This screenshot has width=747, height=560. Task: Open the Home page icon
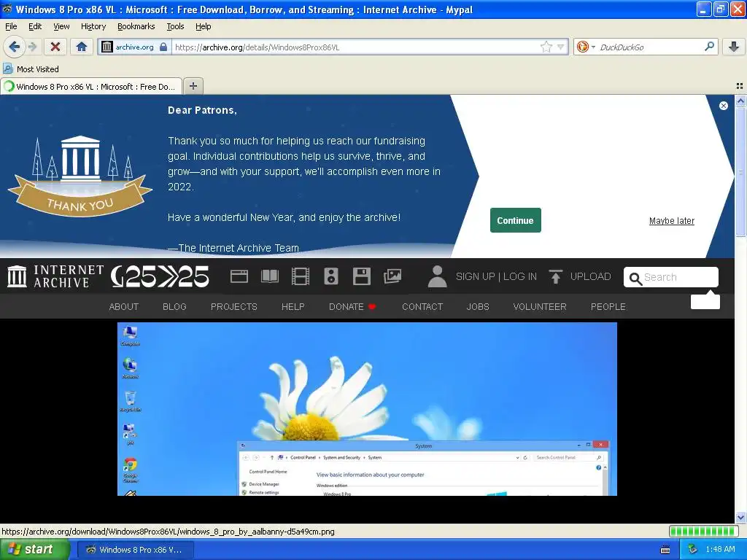82,47
